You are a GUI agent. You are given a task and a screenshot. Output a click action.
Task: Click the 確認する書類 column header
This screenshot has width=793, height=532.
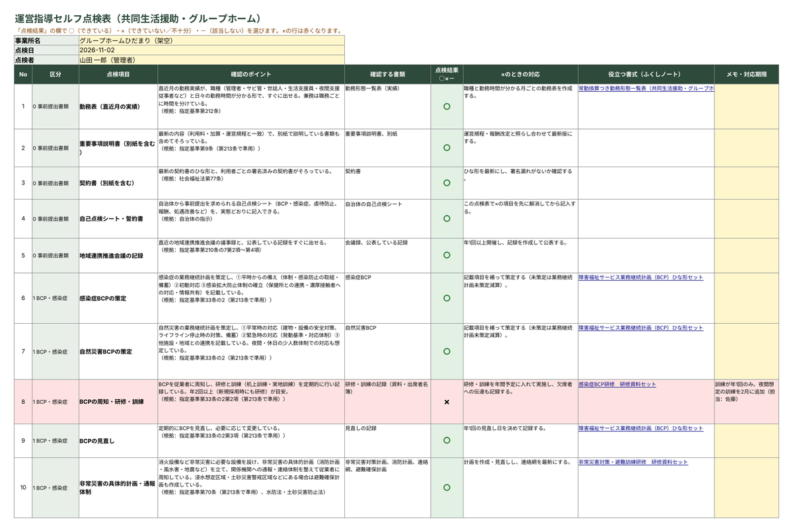387,74
